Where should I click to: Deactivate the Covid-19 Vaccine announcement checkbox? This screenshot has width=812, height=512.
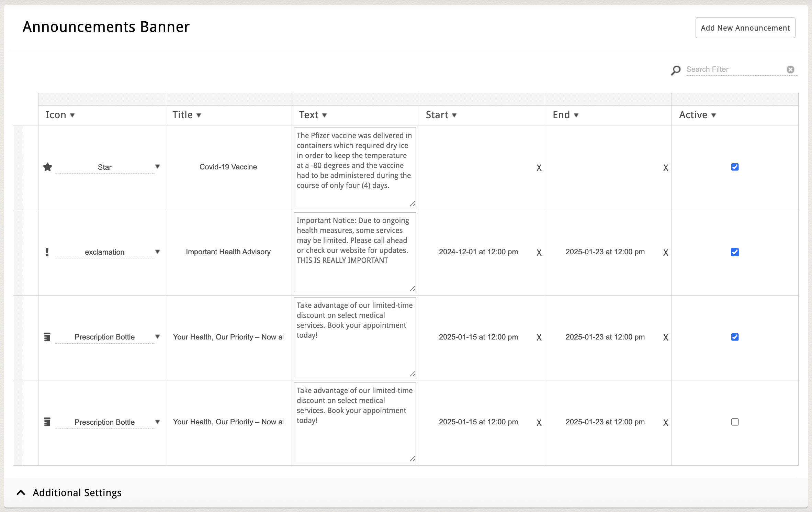pos(735,167)
